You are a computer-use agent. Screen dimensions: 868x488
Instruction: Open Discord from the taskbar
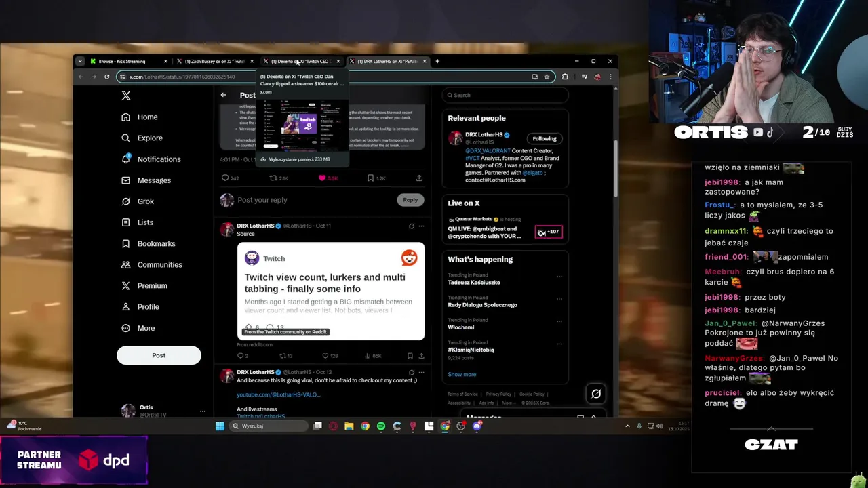point(477,426)
